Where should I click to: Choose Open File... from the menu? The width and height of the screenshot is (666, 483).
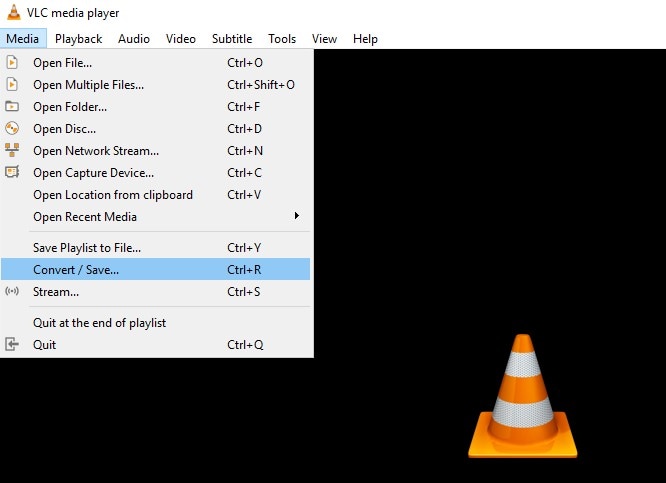tap(155, 62)
